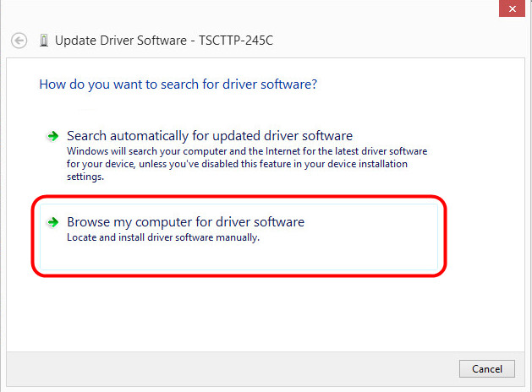Click the green arrow beside Search automatically
This screenshot has height=392, width=532.
(x=52, y=135)
